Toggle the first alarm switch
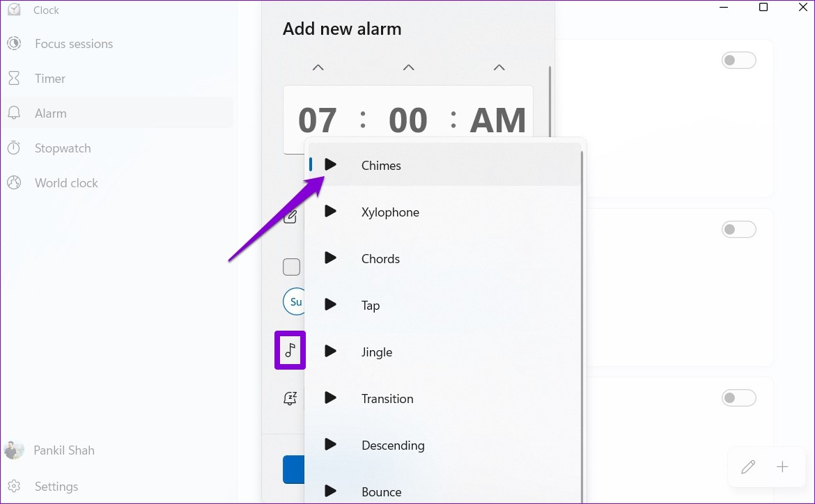The height and width of the screenshot is (504, 815). (738, 61)
